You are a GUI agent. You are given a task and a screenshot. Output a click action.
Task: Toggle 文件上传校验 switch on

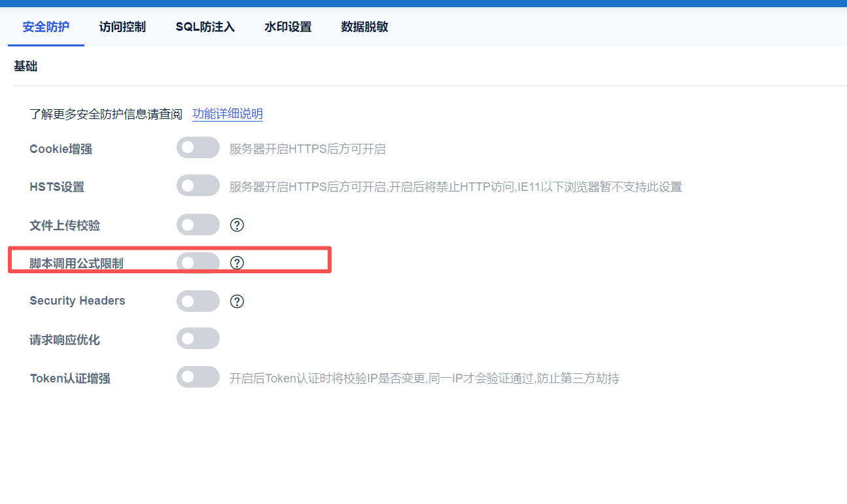pos(198,225)
